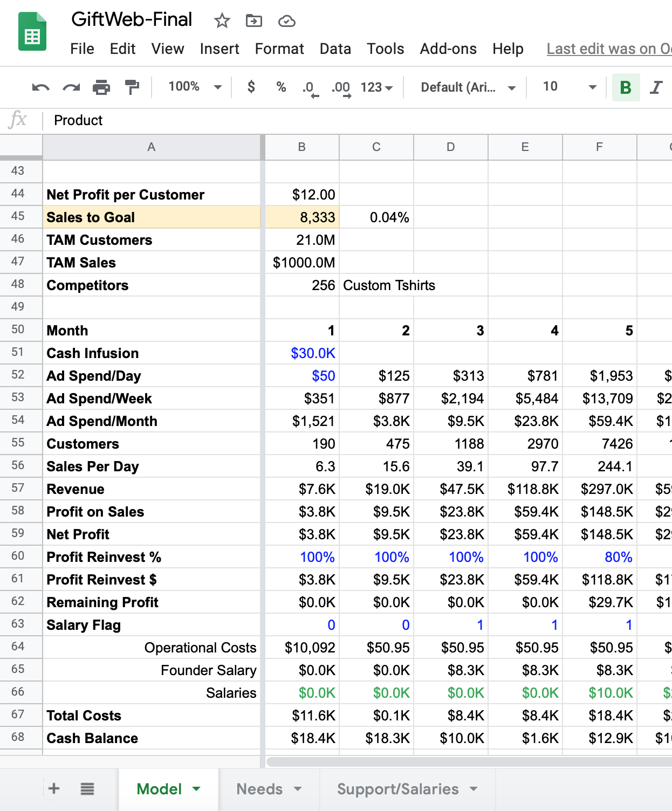The width and height of the screenshot is (672, 811).
Task: Decrease decimal places icon
Action: click(308, 87)
